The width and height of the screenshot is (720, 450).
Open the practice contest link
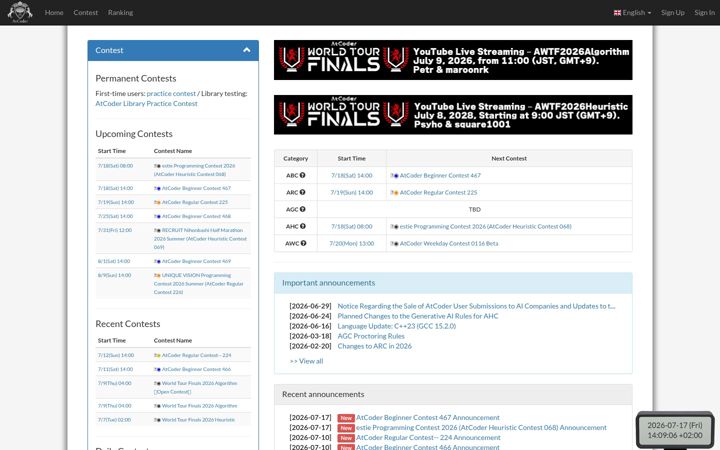click(x=171, y=94)
